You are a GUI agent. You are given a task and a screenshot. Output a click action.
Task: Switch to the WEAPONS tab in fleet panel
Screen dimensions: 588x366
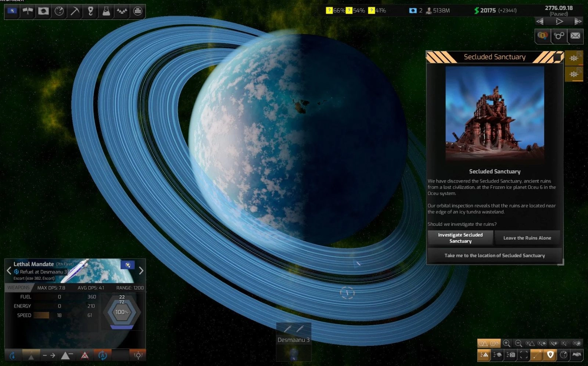(x=18, y=287)
